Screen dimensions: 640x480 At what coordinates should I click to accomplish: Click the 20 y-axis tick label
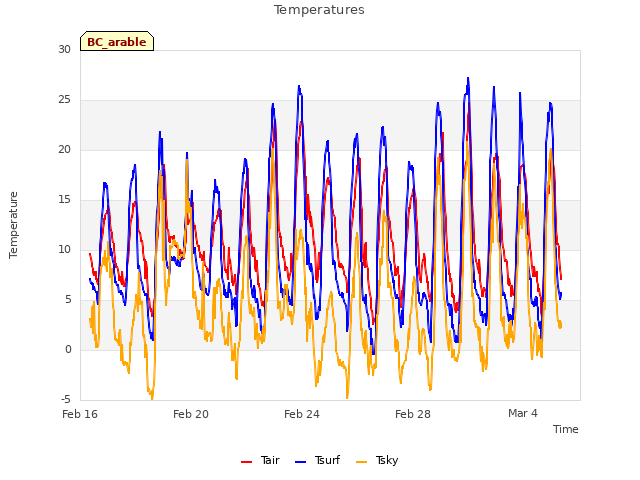coord(64,150)
